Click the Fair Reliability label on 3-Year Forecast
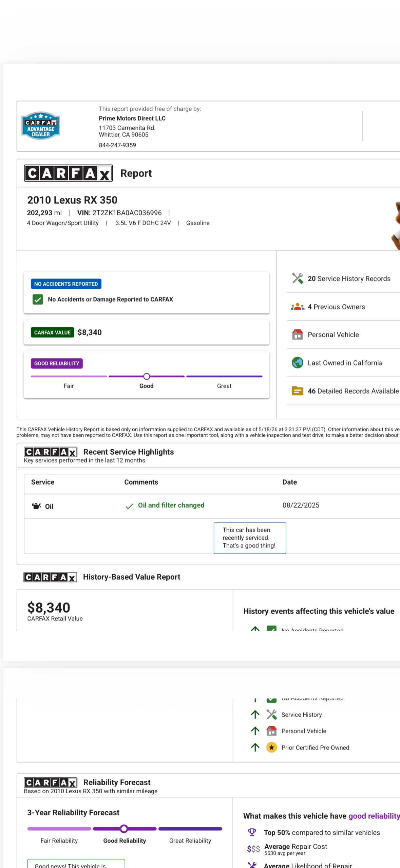 pyautogui.click(x=59, y=841)
